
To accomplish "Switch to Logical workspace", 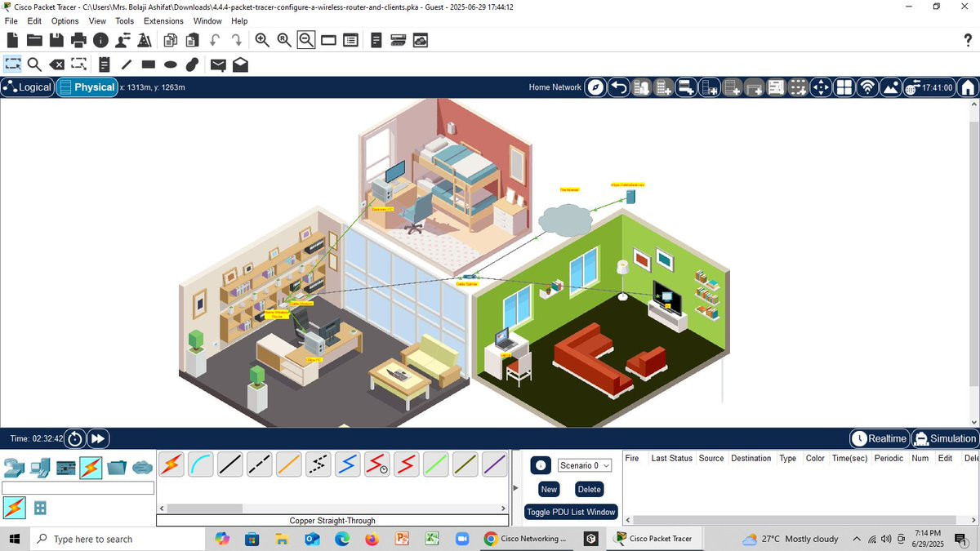I will click(x=27, y=87).
